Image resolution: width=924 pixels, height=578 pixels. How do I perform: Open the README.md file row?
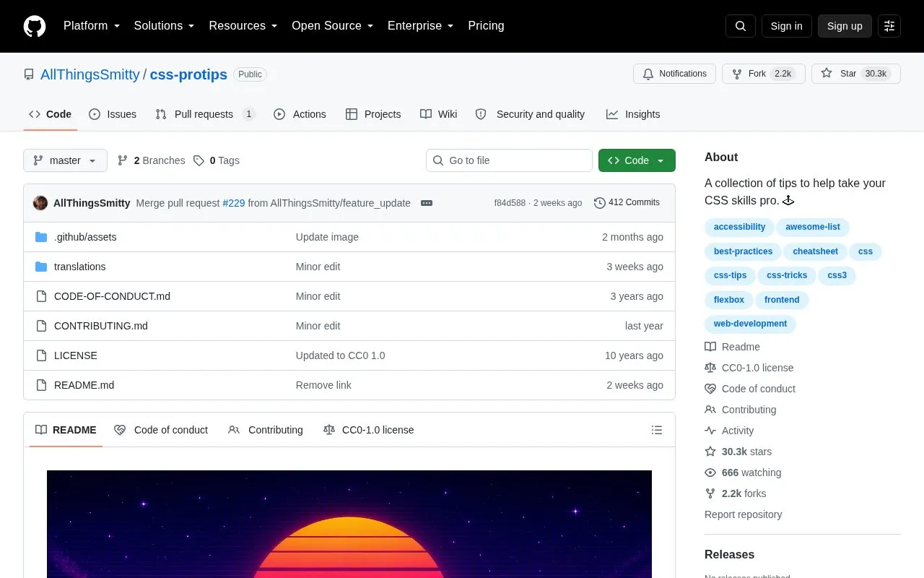(349, 385)
